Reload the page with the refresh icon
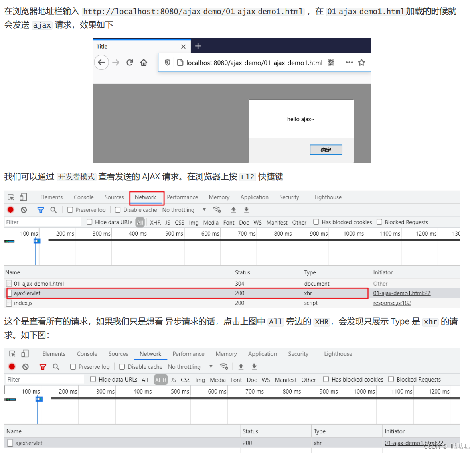476x453 pixels. 130,63
